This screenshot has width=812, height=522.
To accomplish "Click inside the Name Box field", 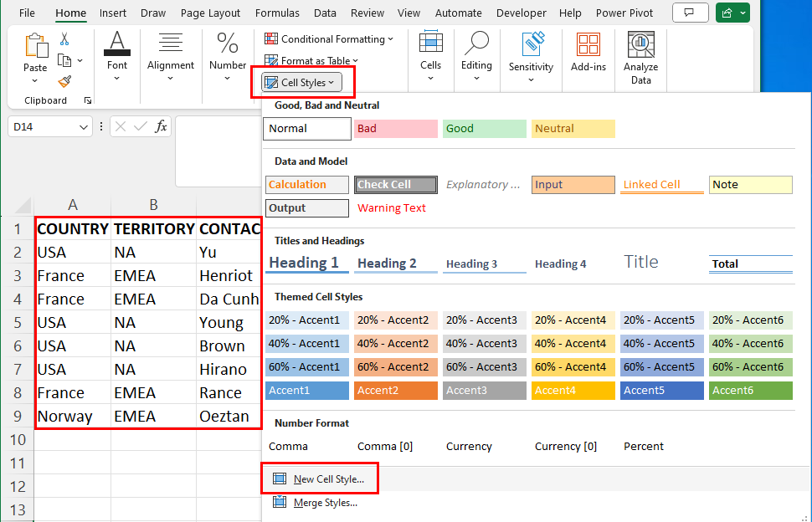I will (44, 127).
